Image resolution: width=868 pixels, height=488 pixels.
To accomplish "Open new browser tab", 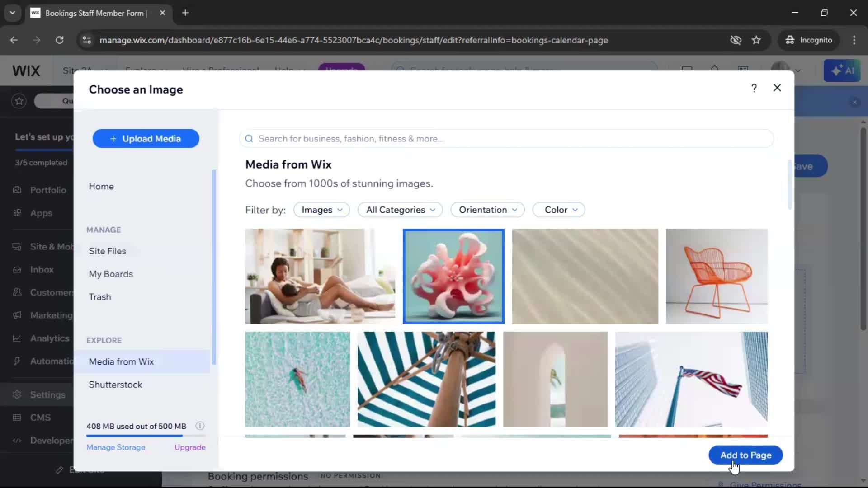I will click(x=185, y=13).
